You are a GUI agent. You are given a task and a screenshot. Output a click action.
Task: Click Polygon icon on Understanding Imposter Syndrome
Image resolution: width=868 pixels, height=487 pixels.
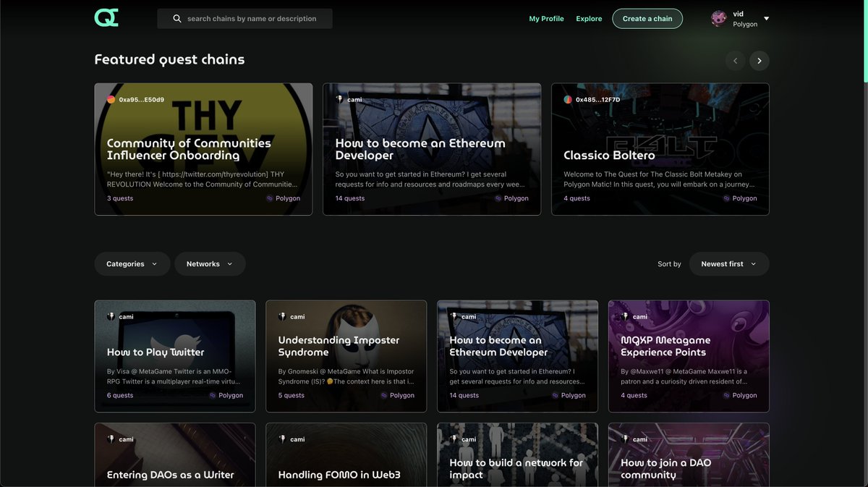(x=384, y=396)
